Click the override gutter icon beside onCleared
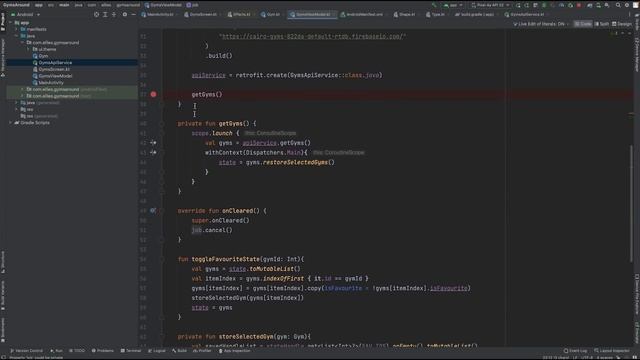 (x=153, y=211)
